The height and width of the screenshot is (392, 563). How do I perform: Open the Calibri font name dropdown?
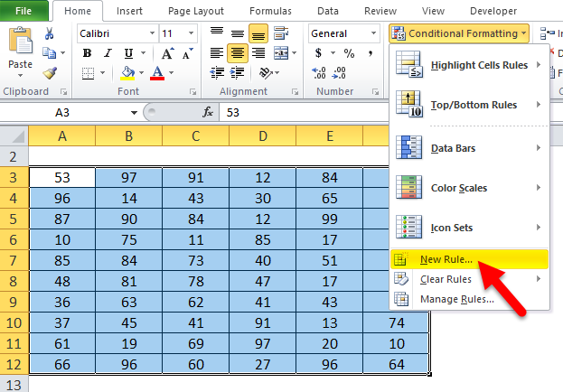152,33
